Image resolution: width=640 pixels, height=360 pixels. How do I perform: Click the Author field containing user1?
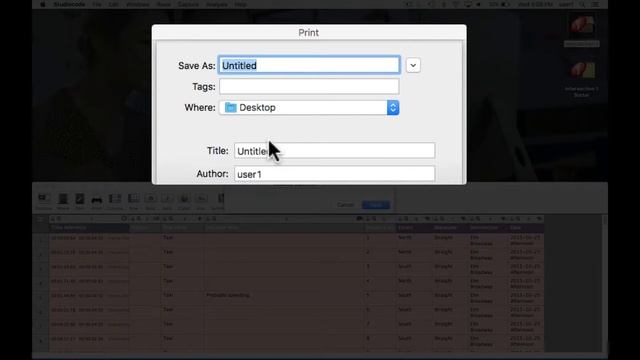(x=334, y=174)
